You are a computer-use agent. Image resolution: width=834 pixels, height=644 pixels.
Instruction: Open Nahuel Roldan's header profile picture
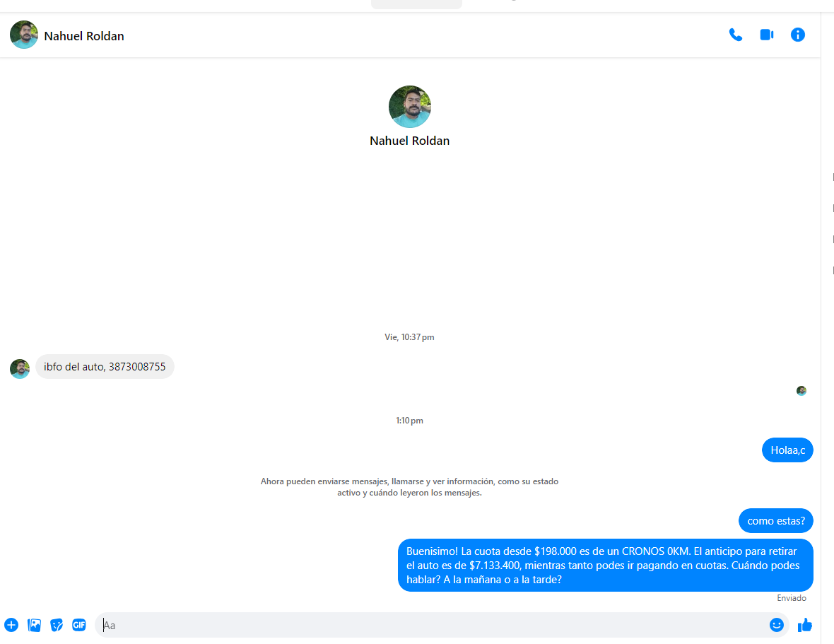[x=24, y=35]
